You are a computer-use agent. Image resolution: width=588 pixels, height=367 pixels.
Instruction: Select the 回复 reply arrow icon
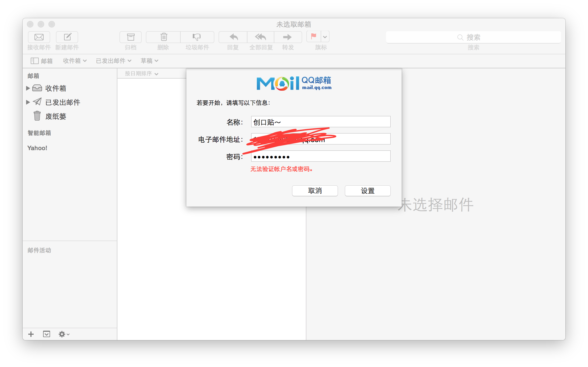click(232, 37)
